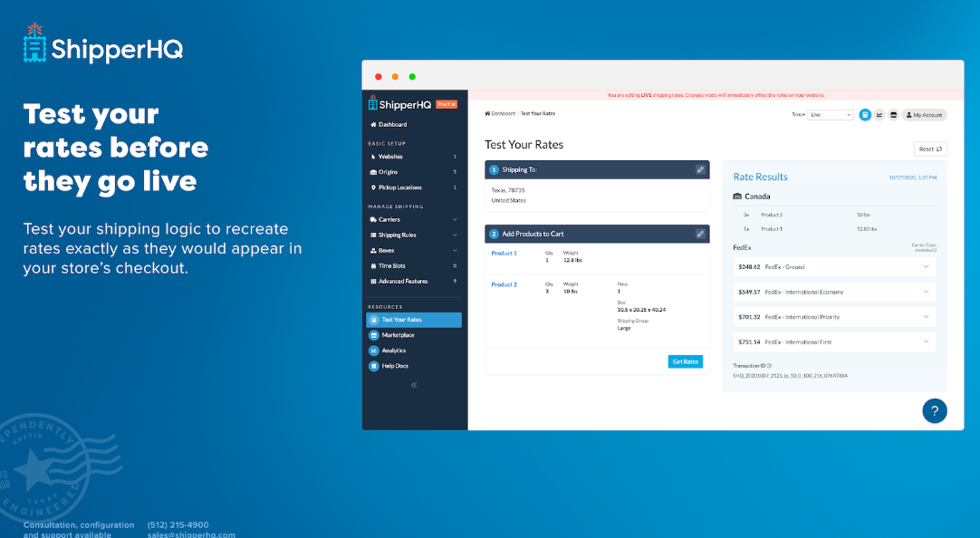Edit the Shipping To section pencil icon

pyautogui.click(x=701, y=169)
